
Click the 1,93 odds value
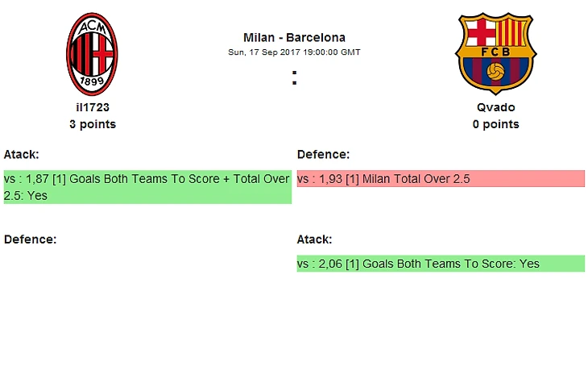click(331, 179)
